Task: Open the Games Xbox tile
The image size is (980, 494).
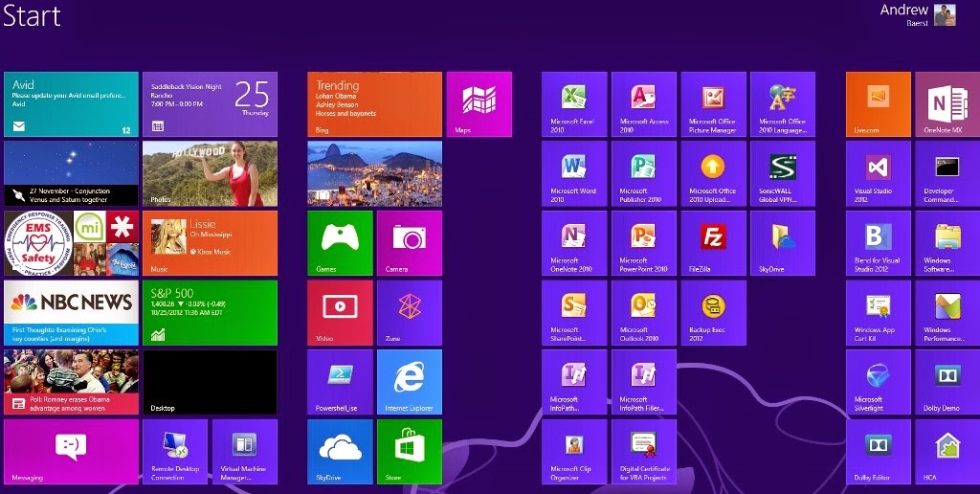Action: point(340,243)
